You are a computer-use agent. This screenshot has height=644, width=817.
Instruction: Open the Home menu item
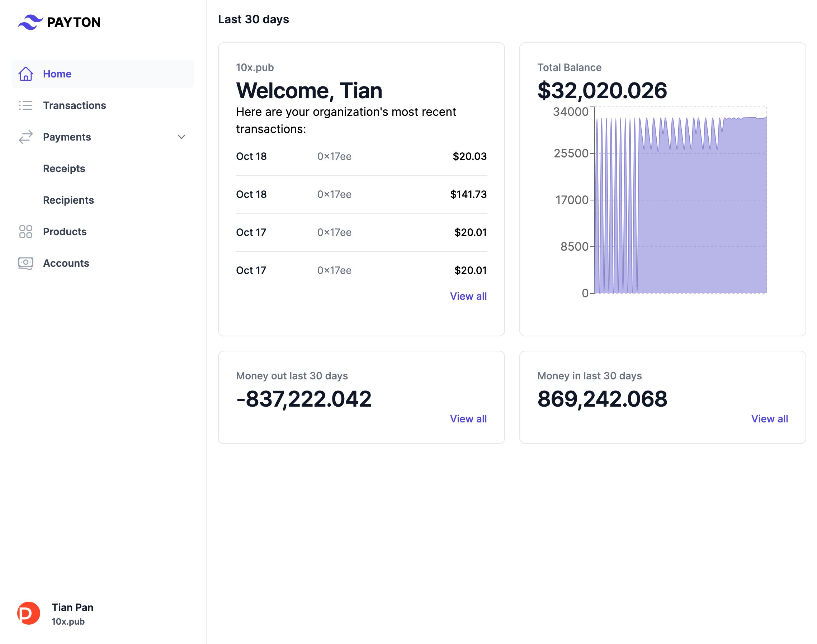click(x=103, y=74)
